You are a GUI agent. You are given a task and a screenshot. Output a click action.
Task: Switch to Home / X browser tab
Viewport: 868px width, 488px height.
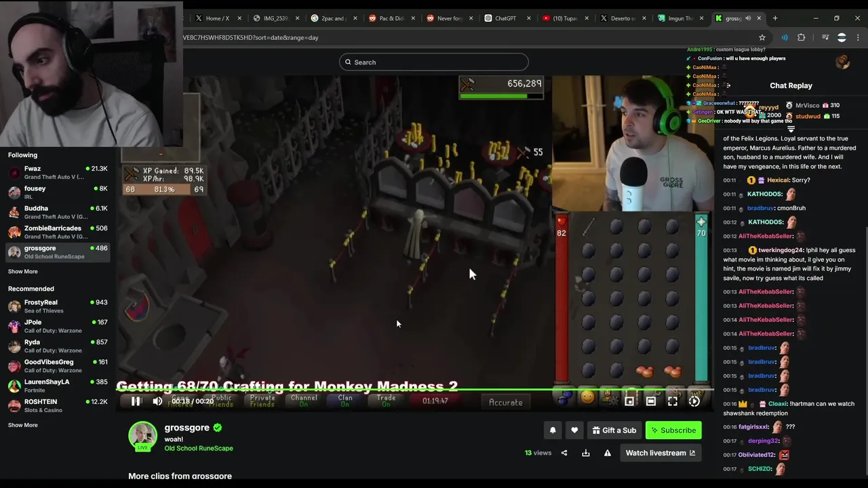point(217,18)
